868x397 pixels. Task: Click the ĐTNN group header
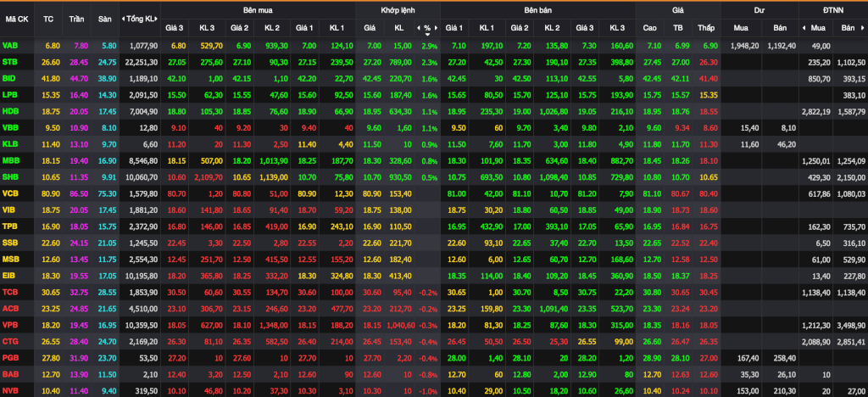[833, 10]
